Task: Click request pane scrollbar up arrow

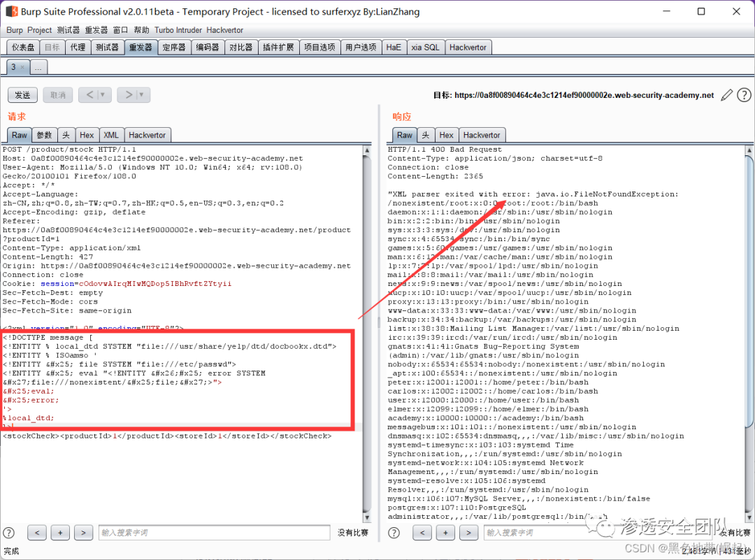Action: click(x=367, y=150)
